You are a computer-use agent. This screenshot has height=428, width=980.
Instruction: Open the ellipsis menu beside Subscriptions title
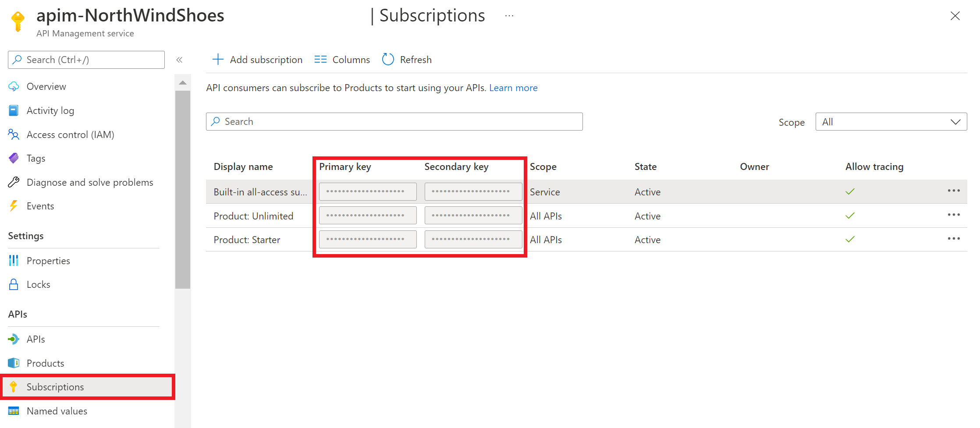tap(509, 15)
